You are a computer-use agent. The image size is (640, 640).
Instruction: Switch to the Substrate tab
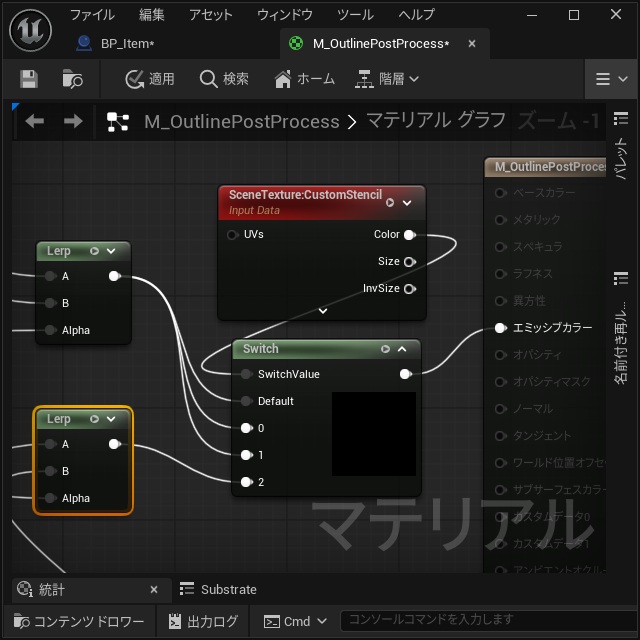[219, 589]
